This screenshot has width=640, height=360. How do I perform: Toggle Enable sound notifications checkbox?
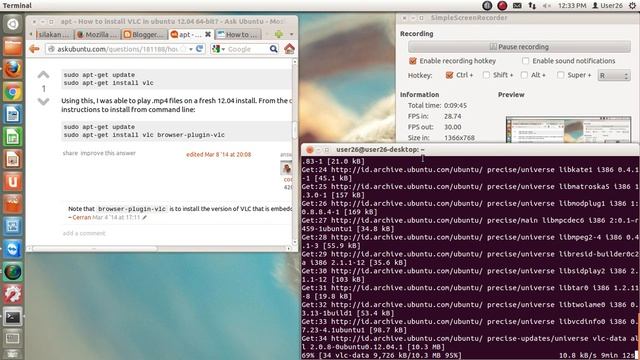[525, 61]
